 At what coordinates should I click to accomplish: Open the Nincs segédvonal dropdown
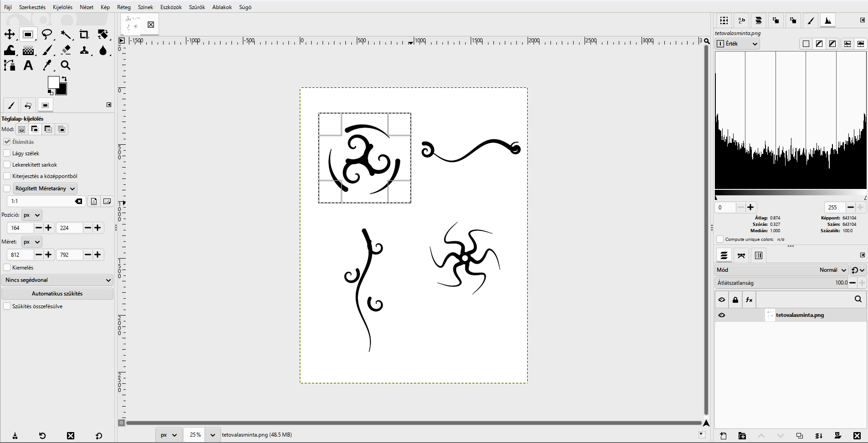[x=57, y=280]
